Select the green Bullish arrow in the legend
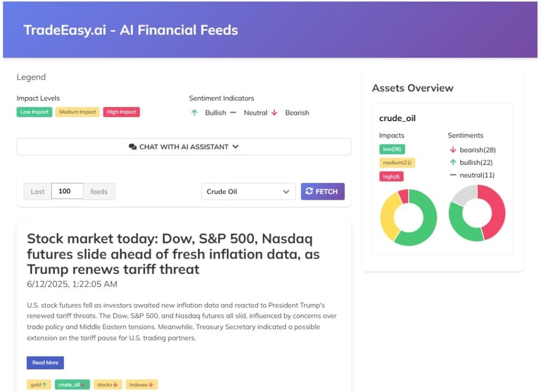 [x=195, y=112]
